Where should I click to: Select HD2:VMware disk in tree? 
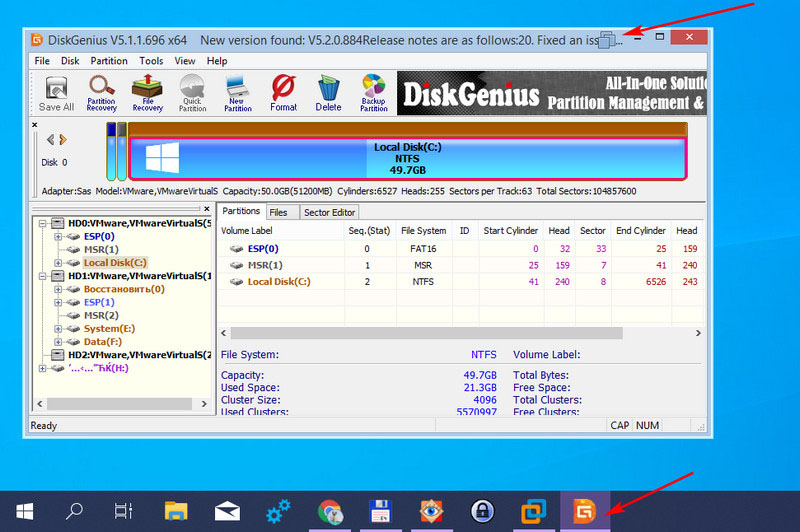coord(139,355)
